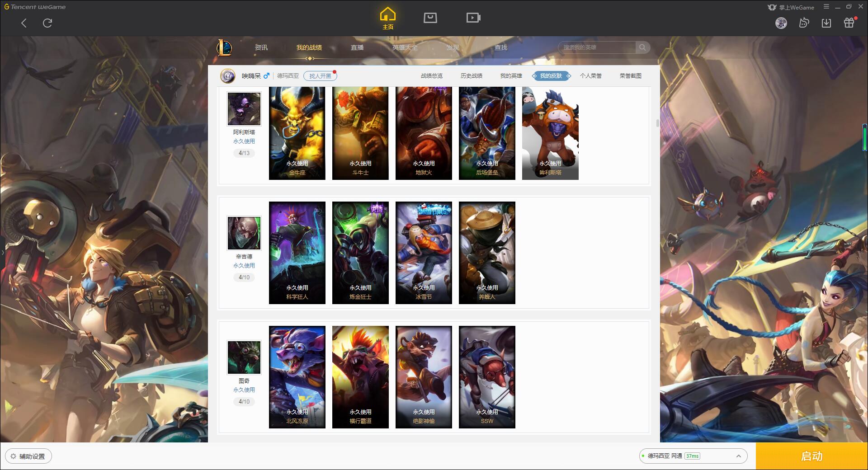Viewport: 868px width, 470px height.
Task: Click the 找人开黑 button
Action: tap(320, 76)
